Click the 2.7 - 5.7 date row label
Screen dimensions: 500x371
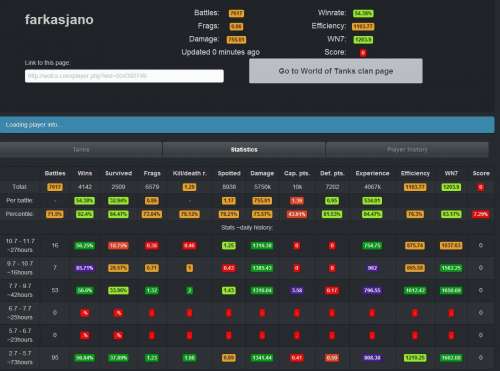coord(20,358)
